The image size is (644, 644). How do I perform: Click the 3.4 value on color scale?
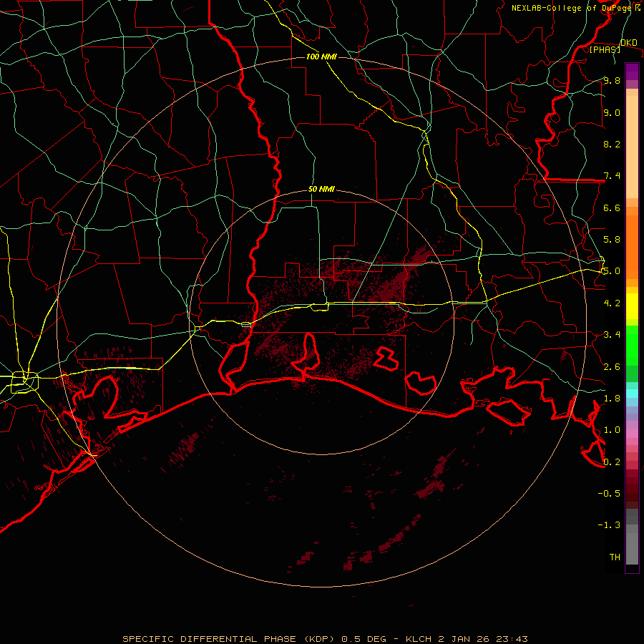(x=612, y=334)
